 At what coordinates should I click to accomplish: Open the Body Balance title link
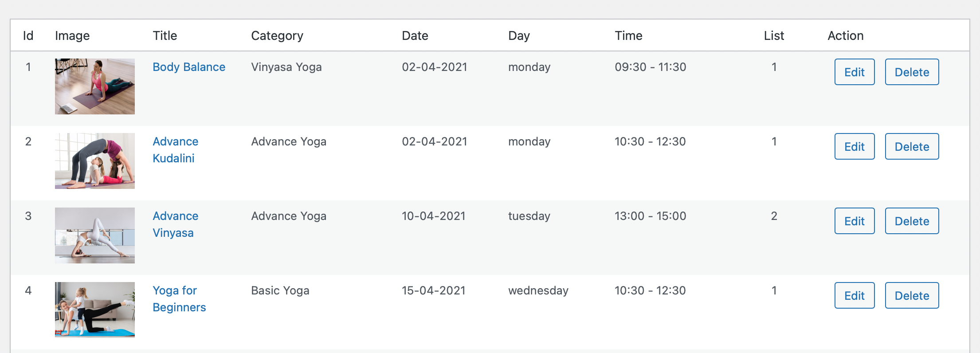(x=189, y=67)
